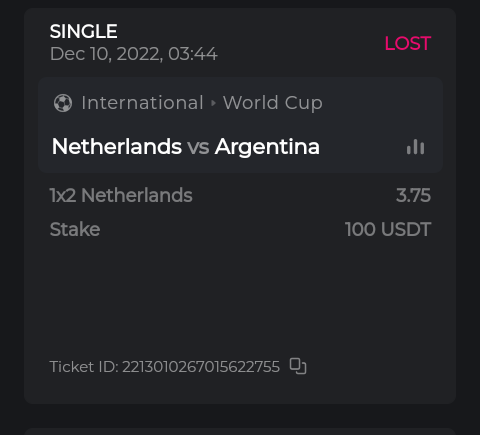The width and height of the screenshot is (480, 435).
Task: Click the 3.75 odds value
Action: pos(413,195)
